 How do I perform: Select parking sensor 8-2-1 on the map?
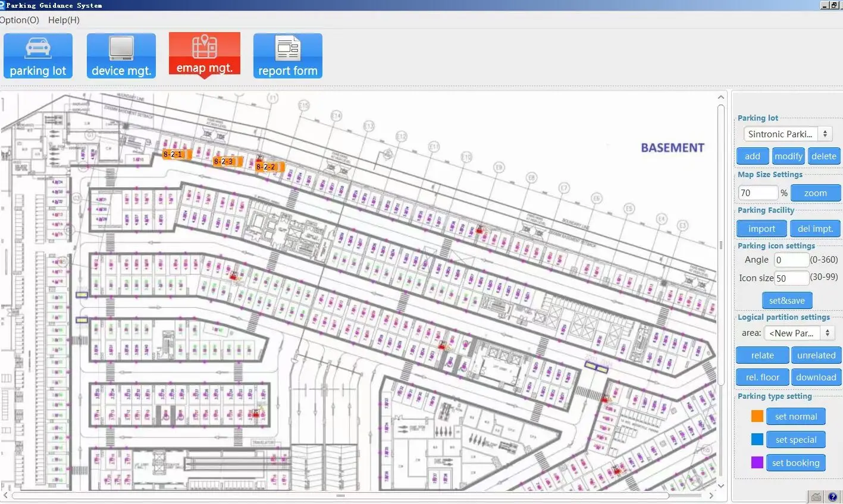[x=174, y=154]
